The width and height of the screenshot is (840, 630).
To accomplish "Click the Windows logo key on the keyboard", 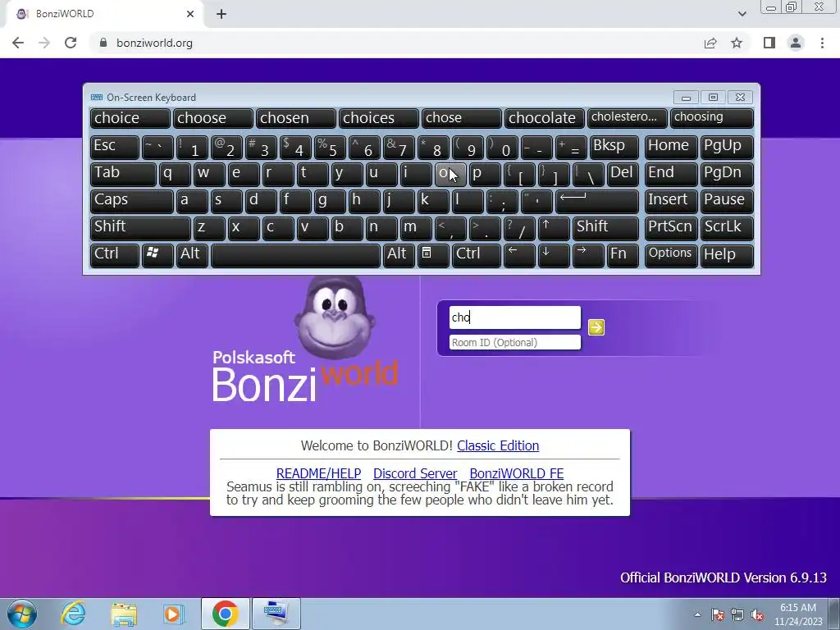I will [157, 256].
